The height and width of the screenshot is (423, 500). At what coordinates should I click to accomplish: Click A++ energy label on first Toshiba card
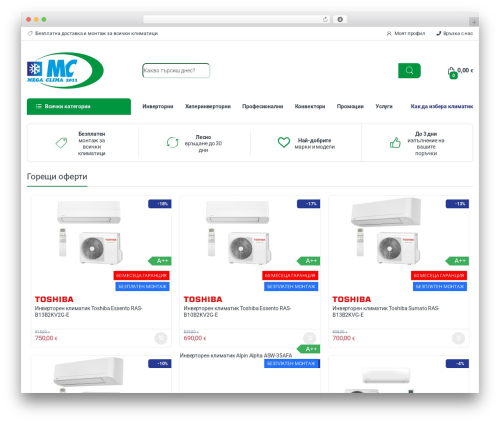click(160, 261)
